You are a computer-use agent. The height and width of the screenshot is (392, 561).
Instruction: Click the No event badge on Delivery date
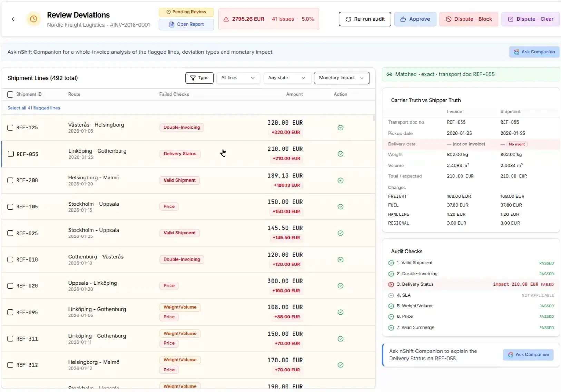point(517,144)
